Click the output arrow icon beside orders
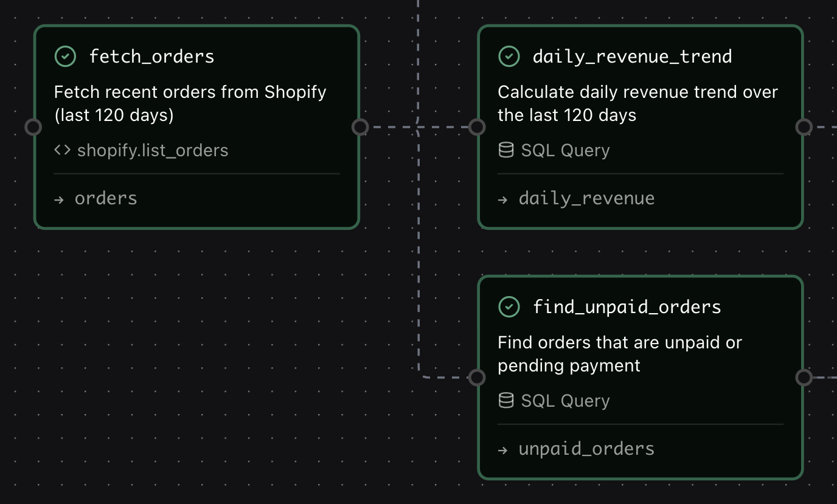Screen dimensions: 837x504 60,198
